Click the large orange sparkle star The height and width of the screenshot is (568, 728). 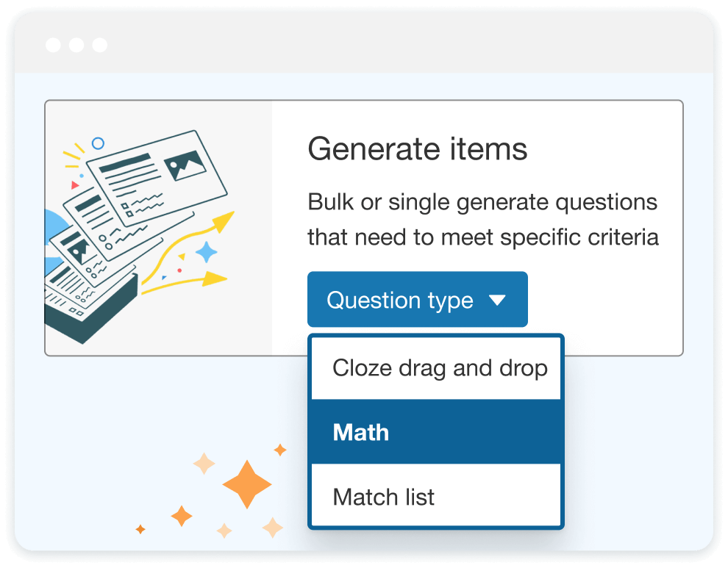click(247, 484)
